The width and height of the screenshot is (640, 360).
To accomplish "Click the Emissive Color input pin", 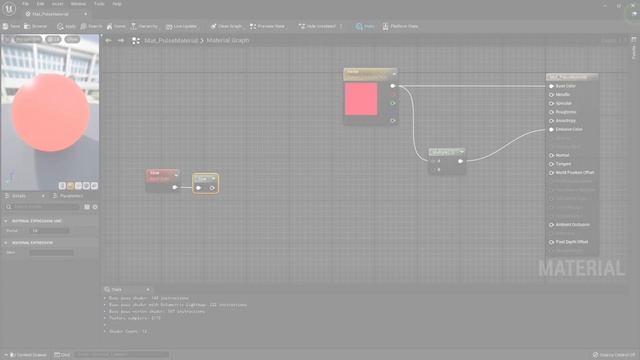I will click(x=551, y=129).
